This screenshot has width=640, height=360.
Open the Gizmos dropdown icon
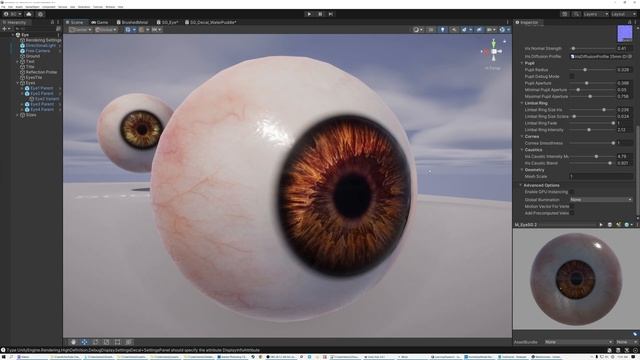click(504, 30)
